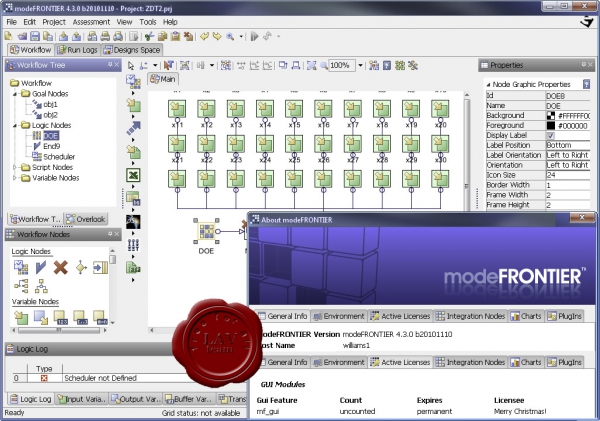Collapse the Logic Nodes tree folder
Viewport: 600px width, 421px height.
pos(15,125)
